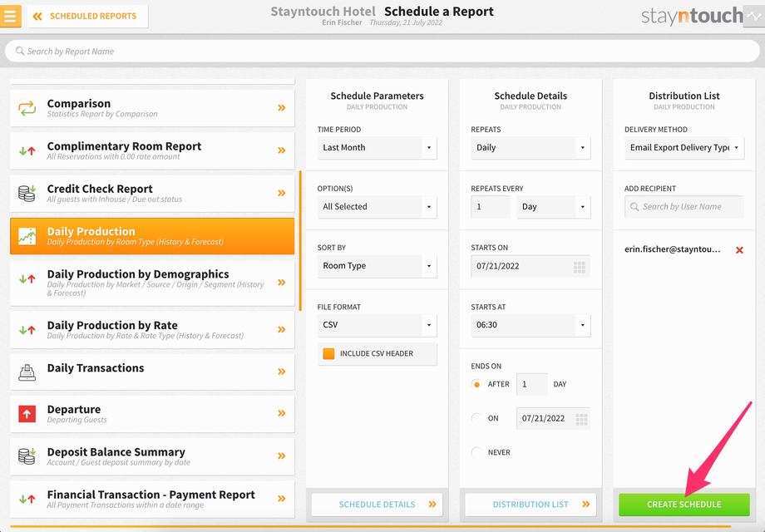
Task: Click Starts On date field 07/21/2022
Action: click(531, 266)
